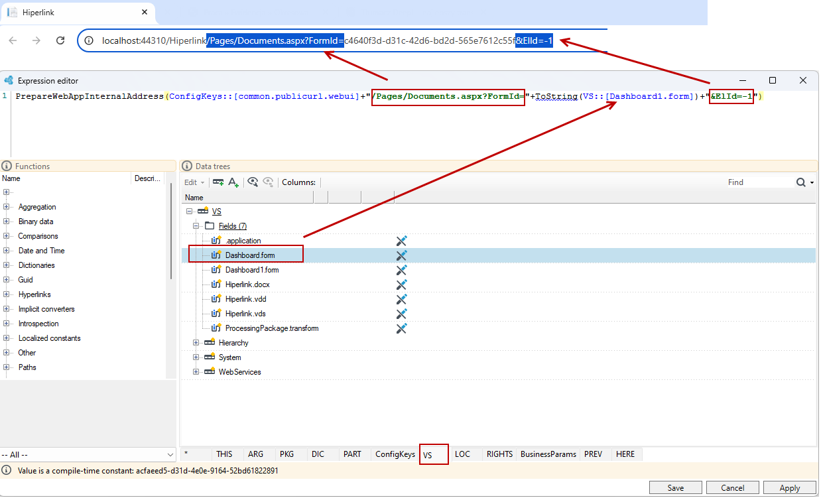Click the browser back arrow
This screenshot has width=821, height=504.
(x=13, y=40)
